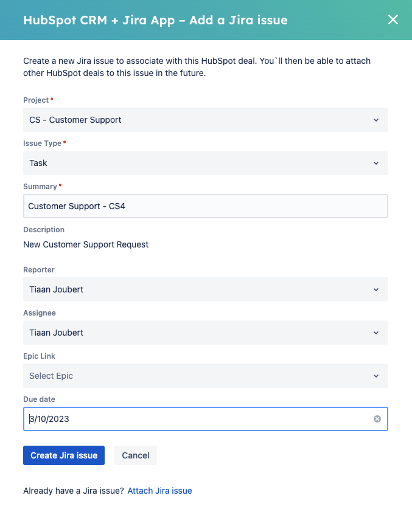Open the Assignee Tiaan Joubert combo box
The image size is (412, 532).
pos(206,333)
